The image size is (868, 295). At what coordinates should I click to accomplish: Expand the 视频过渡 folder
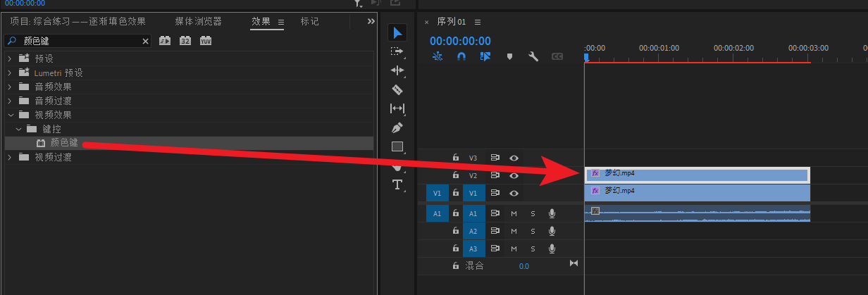(x=10, y=157)
